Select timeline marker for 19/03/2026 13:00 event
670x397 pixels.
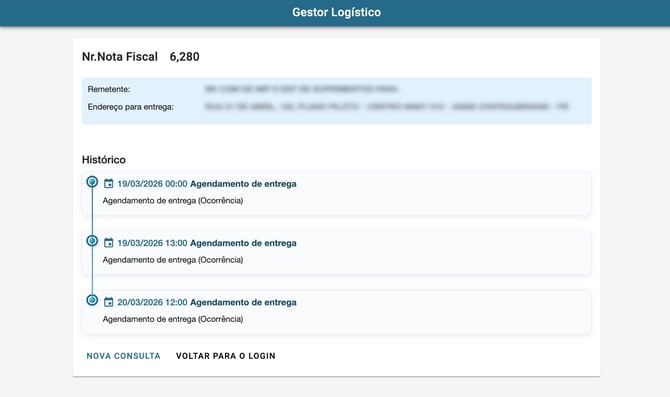(x=92, y=241)
